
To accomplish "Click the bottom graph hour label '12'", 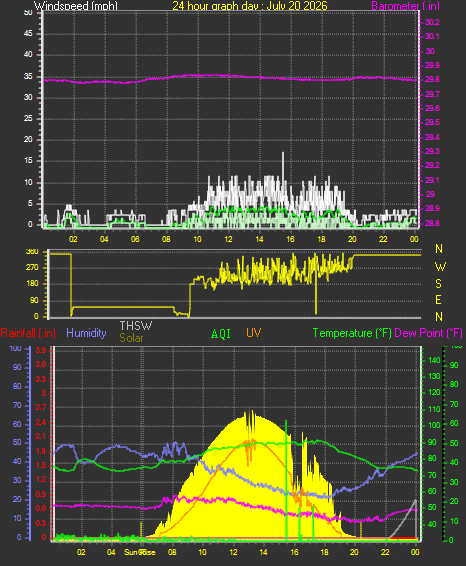I will tap(233, 552).
